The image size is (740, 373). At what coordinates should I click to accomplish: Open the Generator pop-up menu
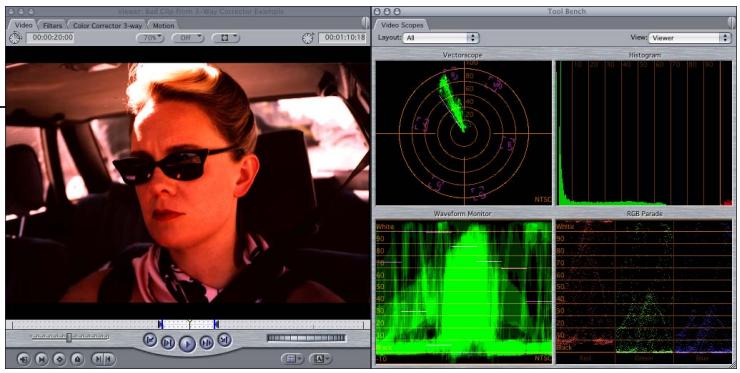(x=321, y=359)
